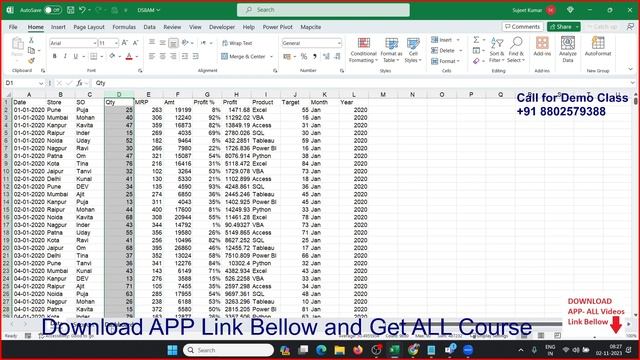
Task: Click the Comments button
Action: coord(523,27)
